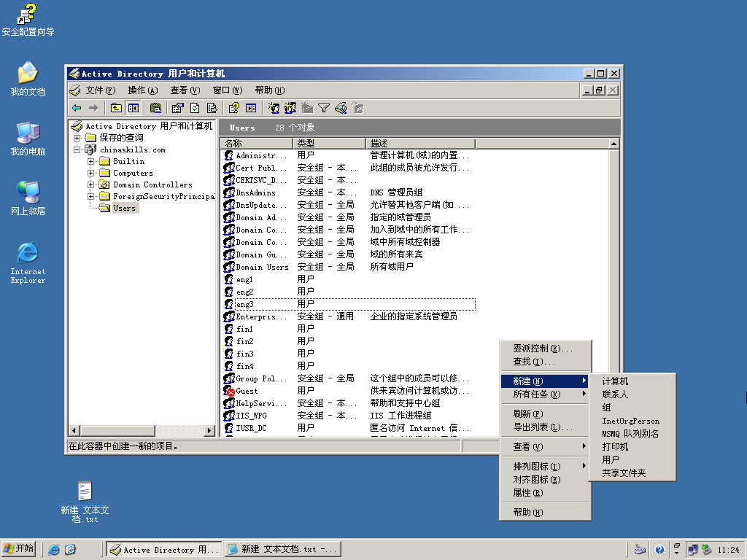Image resolution: width=747 pixels, height=560 pixels.
Task: Click the Find objects toolbar icon
Action: pos(341,108)
